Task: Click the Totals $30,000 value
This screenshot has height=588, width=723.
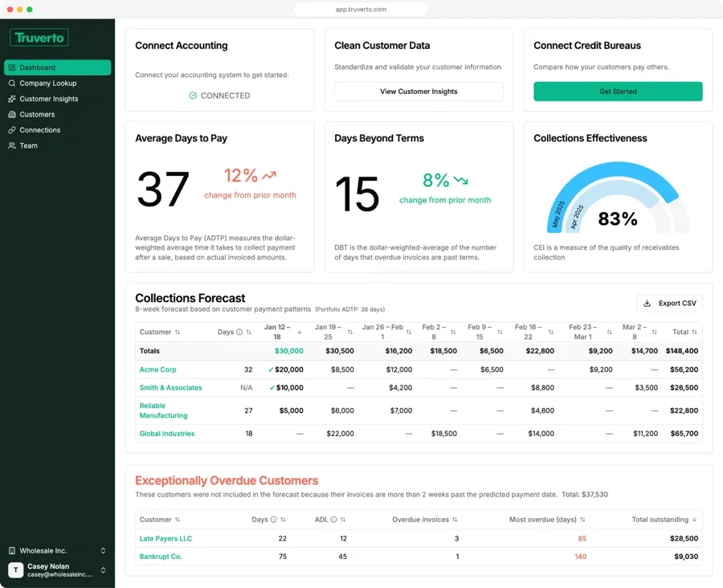Action: tap(289, 351)
